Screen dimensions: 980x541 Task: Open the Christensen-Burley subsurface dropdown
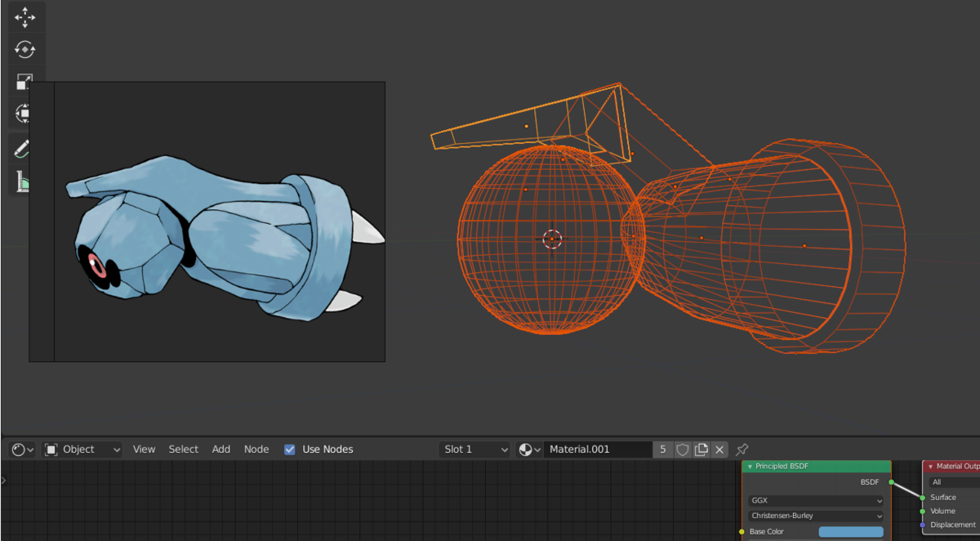tap(816, 516)
